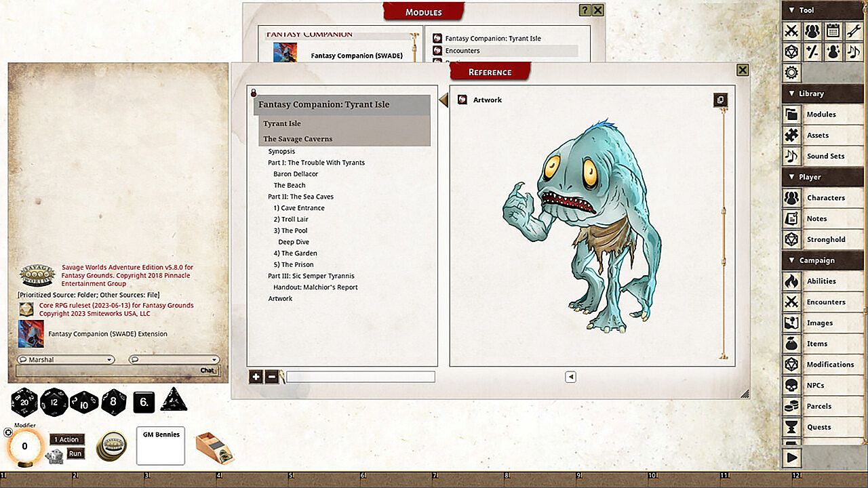Collapse the Library section header
Image resolution: width=868 pixels, height=488 pixels.
coord(823,94)
